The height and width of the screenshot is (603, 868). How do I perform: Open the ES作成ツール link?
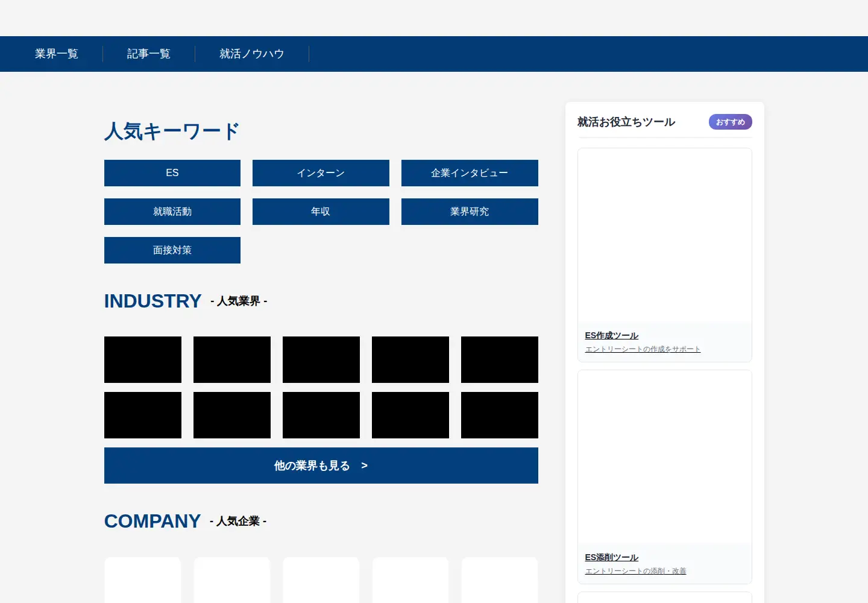(x=611, y=336)
